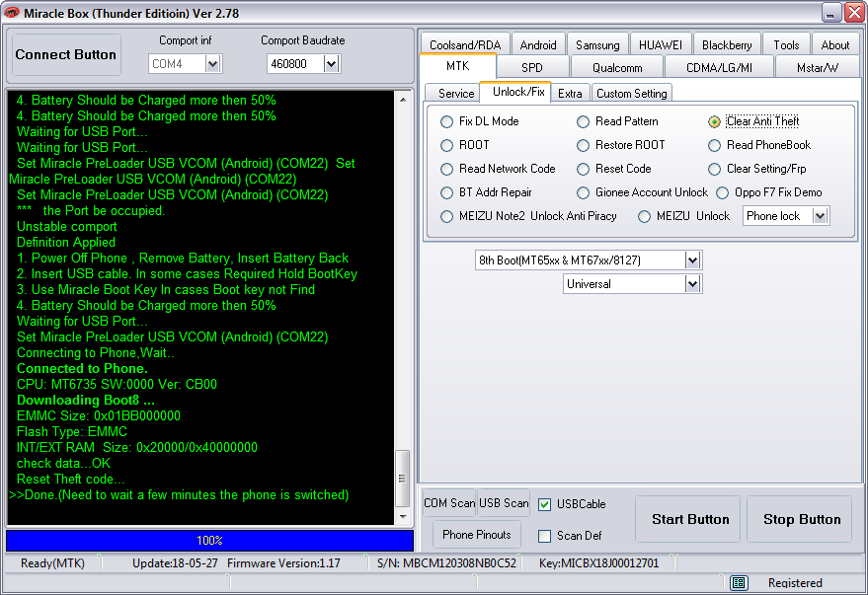Expand the Universal dropdown list
The image size is (868, 595).
[692, 284]
